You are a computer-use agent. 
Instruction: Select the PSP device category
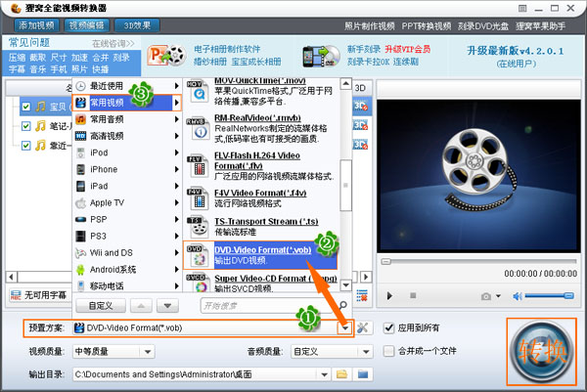pos(126,220)
